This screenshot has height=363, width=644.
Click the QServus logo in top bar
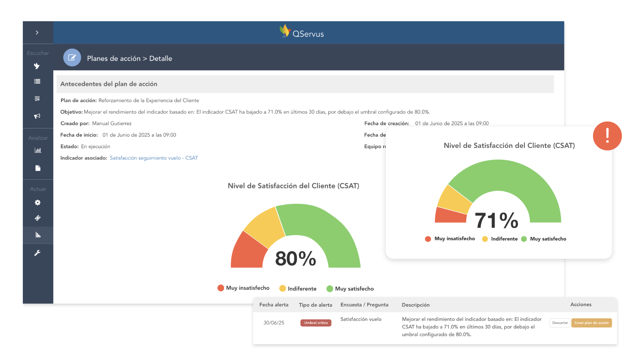pyautogui.click(x=302, y=32)
